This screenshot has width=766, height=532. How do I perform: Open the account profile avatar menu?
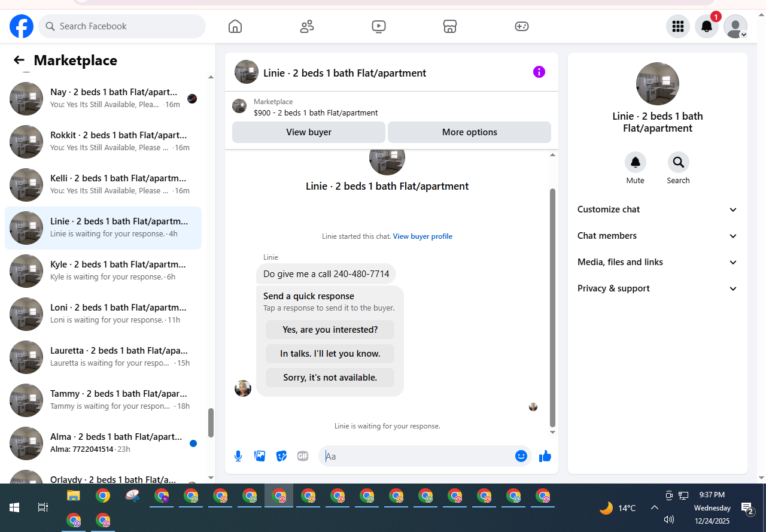pyautogui.click(x=735, y=26)
